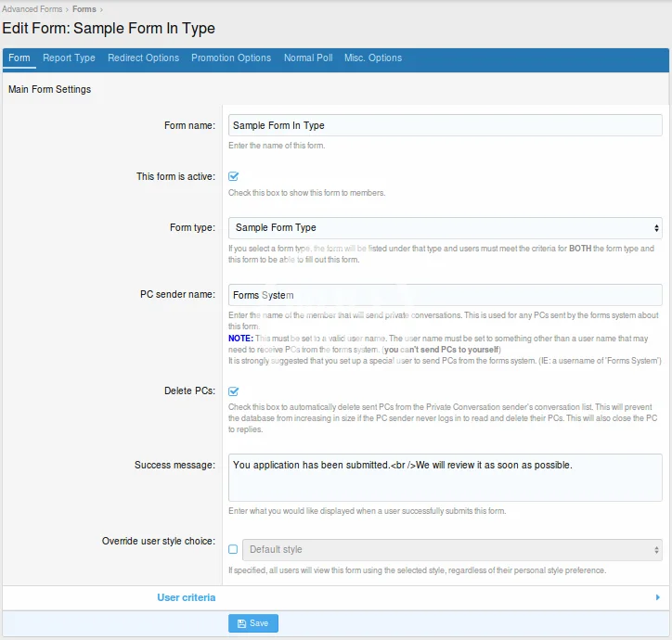Expand the User criteria section
This screenshot has width=672, height=640.
187,597
